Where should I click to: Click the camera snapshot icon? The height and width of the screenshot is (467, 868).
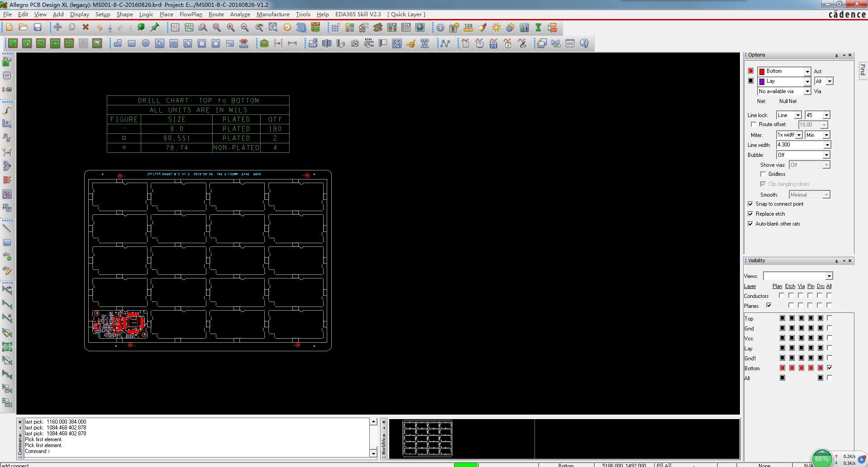click(x=355, y=43)
